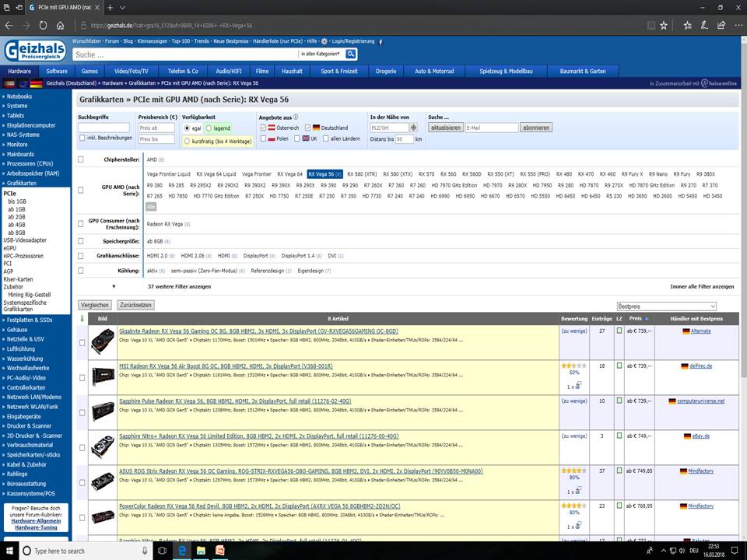
Task: Click the Vergleichen button
Action: point(95,305)
